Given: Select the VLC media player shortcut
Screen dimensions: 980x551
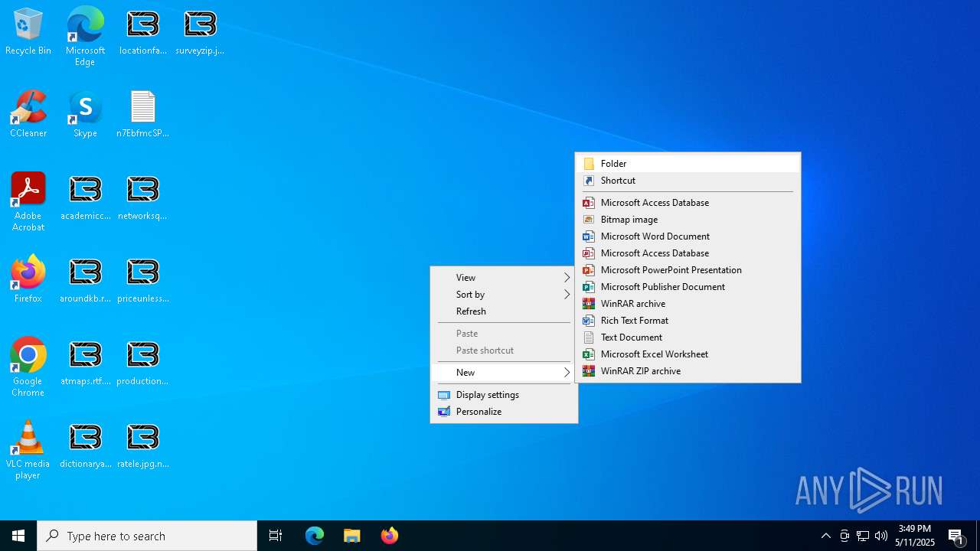Looking at the screenshot, I should (28, 450).
